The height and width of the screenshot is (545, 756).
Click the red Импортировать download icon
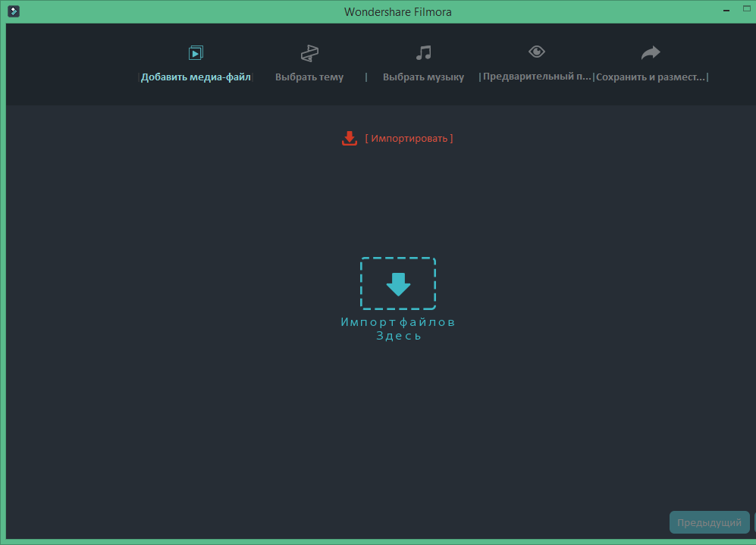coord(349,139)
